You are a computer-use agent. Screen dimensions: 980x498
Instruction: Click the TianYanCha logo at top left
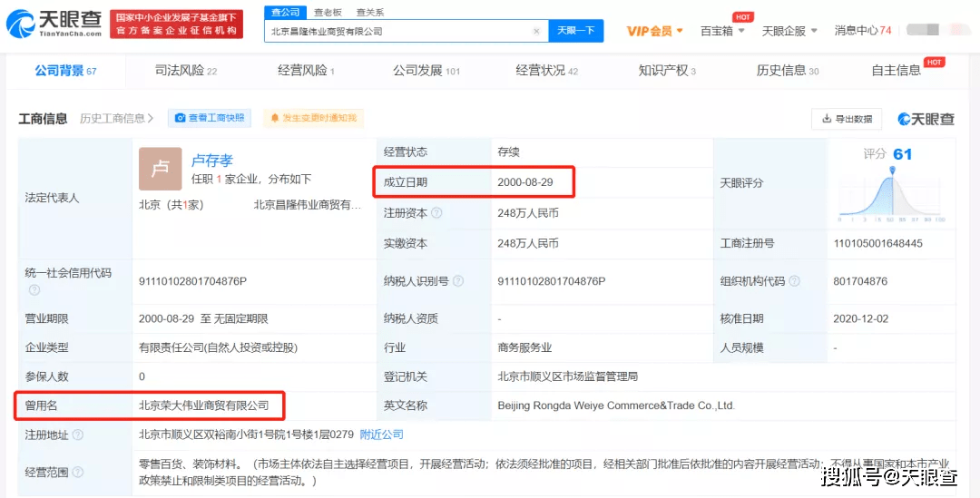point(54,23)
